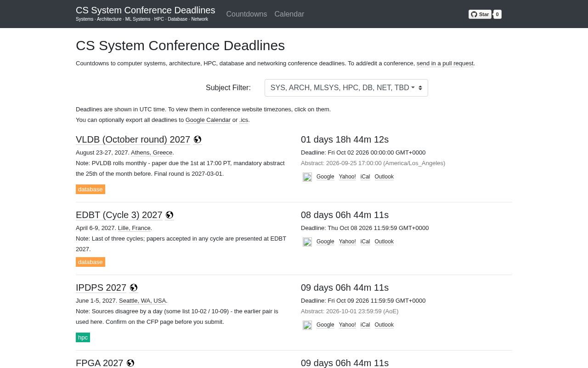Add IPDPS deadline to Yahoo! calendar
Viewport: 588px width, 368px height.
(347, 325)
